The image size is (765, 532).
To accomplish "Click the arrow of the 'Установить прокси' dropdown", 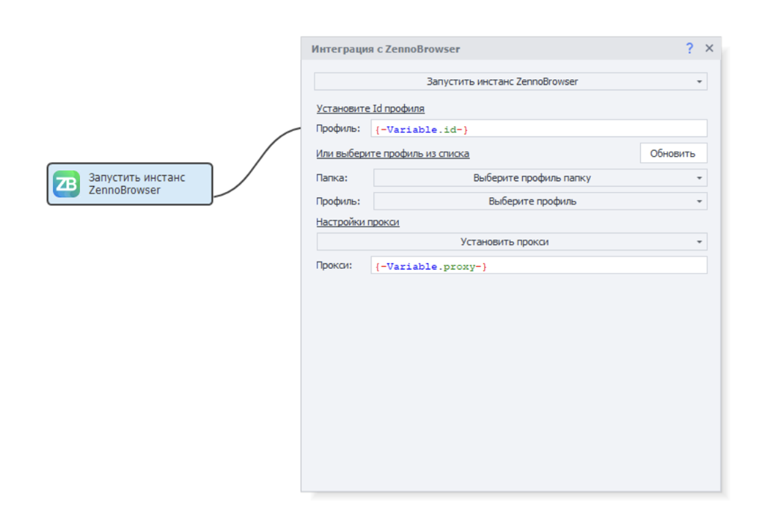I will (x=699, y=242).
